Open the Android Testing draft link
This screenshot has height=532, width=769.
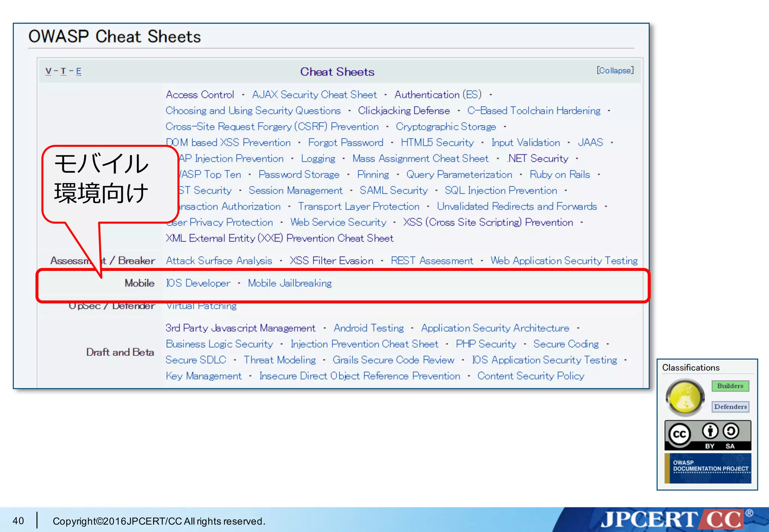[x=368, y=328]
